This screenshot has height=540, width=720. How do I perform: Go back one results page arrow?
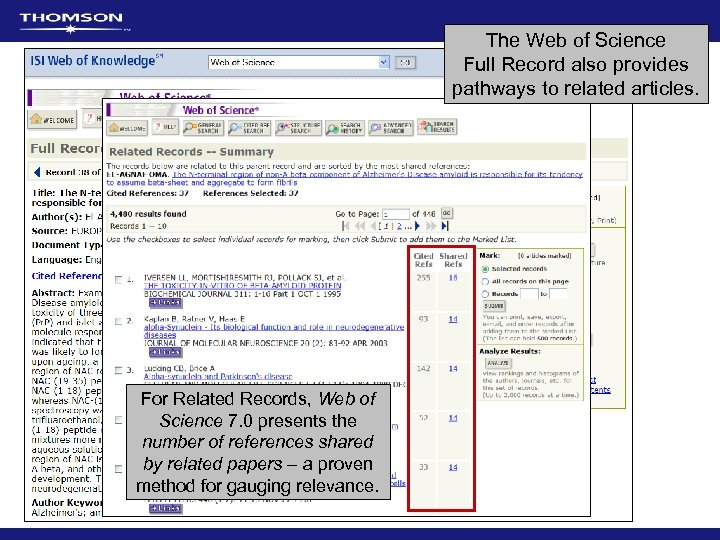[373, 225]
